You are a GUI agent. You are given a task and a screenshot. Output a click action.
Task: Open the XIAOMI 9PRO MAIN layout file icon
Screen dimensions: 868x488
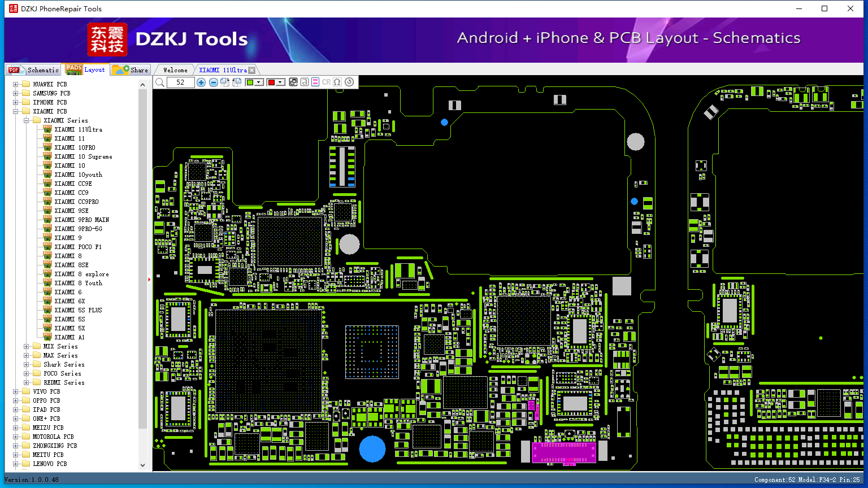pos(47,220)
